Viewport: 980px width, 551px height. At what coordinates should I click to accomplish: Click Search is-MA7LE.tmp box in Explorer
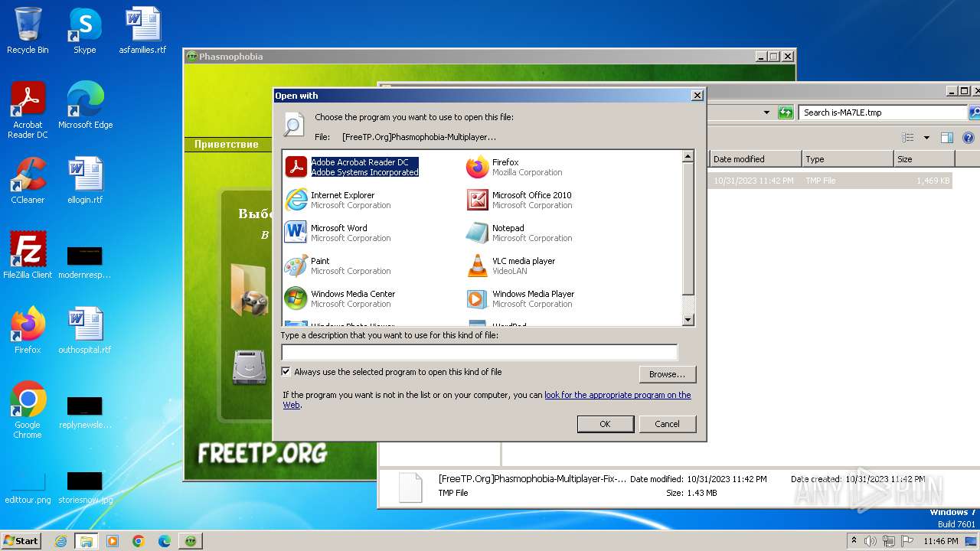883,112
